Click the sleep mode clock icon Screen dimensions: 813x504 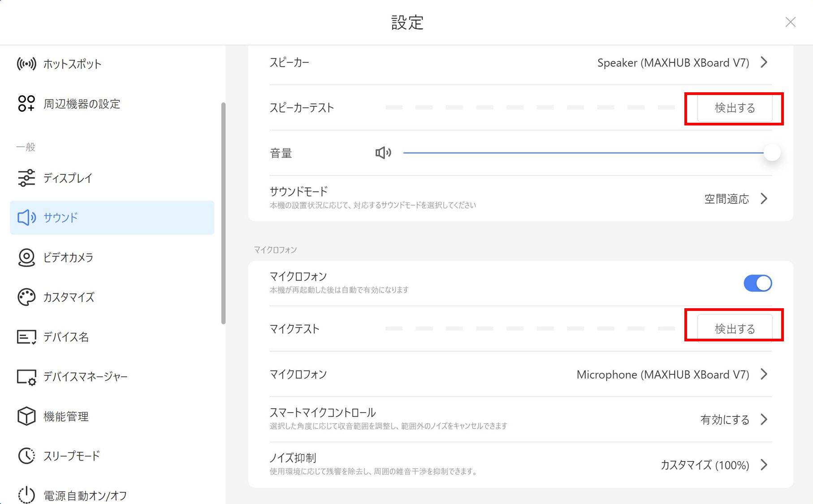[x=26, y=456]
